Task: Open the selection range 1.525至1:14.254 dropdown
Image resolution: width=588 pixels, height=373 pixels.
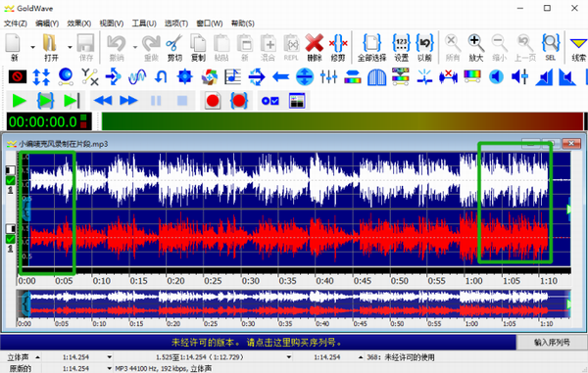Action: click(289, 357)
